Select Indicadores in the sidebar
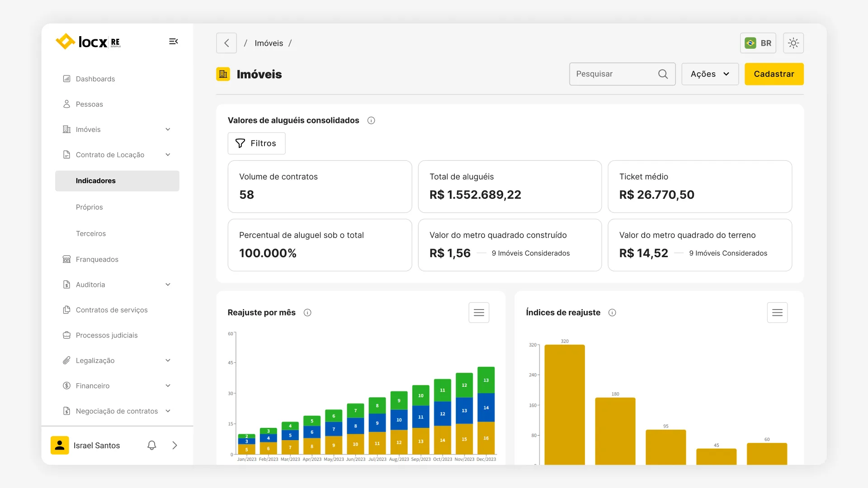This screenshot has width=868, height=488. 95,180
